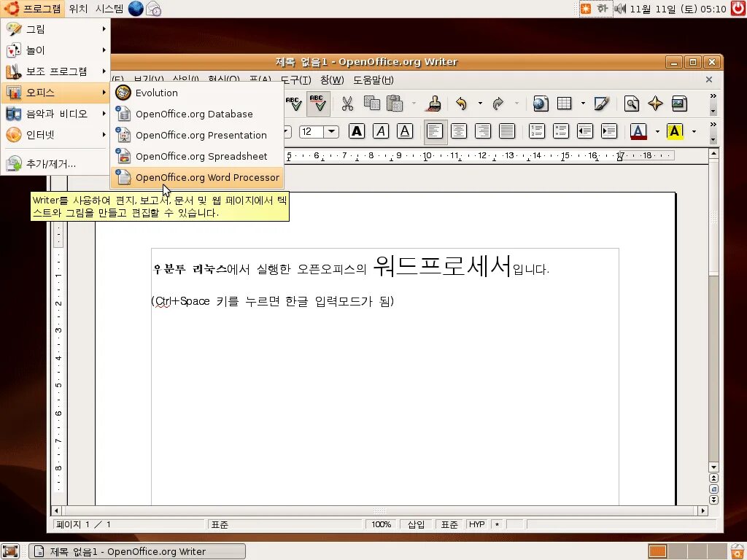Click the Insert Table icon
The image size is (747, 560).
(x=565, y=104)
